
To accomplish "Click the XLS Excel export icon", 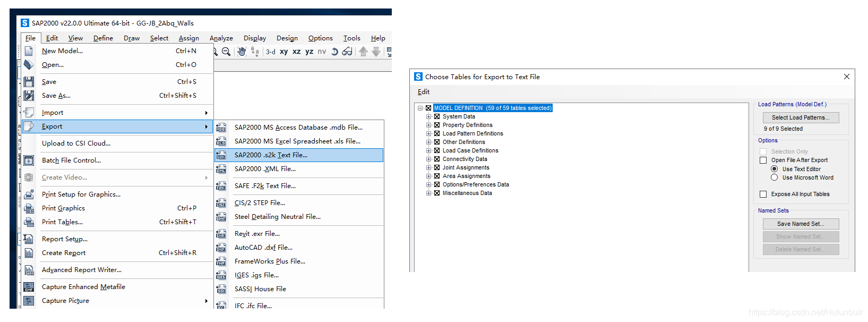I will click(221, 141).
